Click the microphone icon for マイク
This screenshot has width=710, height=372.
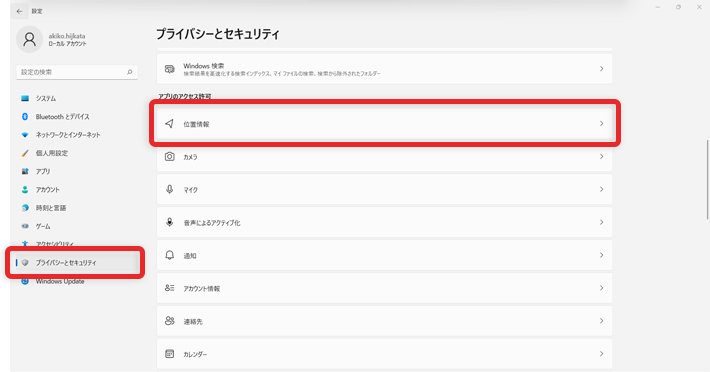pos(169,190)
